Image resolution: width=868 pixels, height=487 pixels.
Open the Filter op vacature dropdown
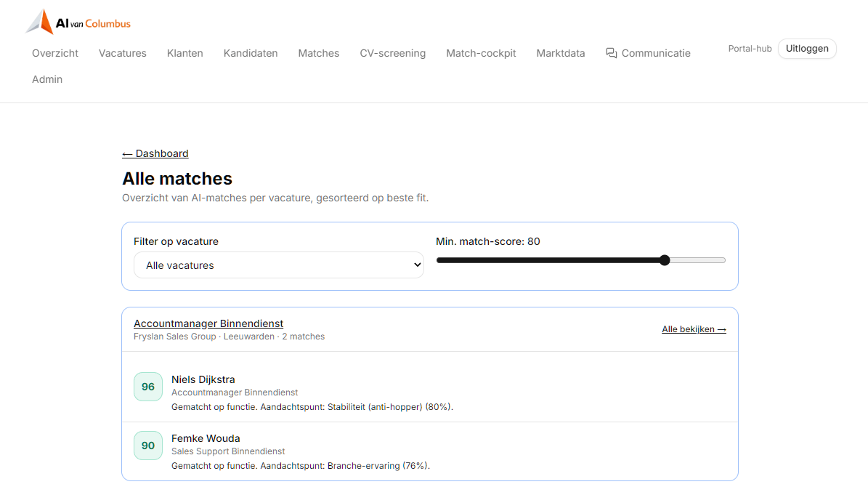[x=278, y=265]
